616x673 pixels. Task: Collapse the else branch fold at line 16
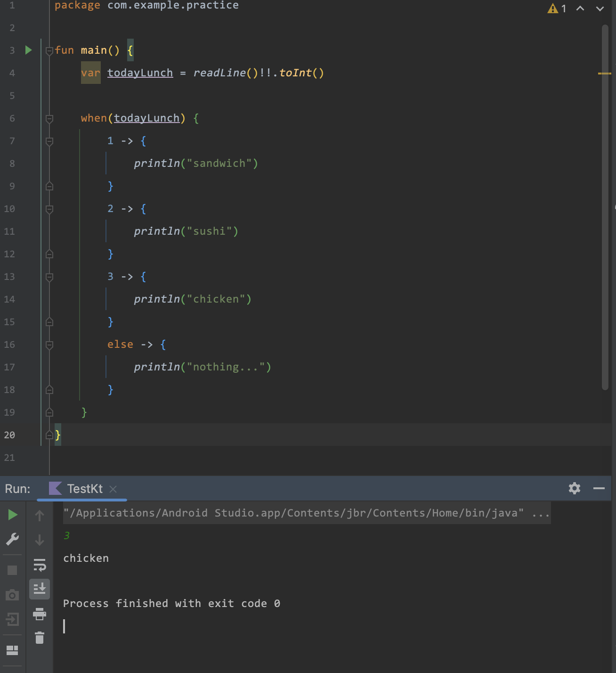(x=49, y=345)
